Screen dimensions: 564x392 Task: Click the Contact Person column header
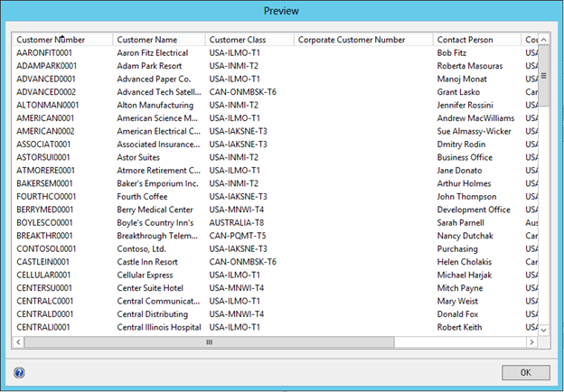(477, 40)
